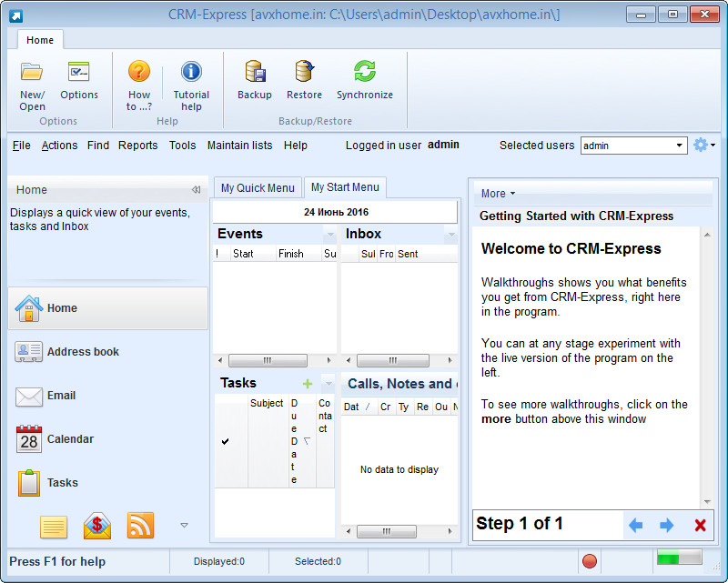Start a Backup from the ribbon
This screenshot has height=583, width=728.
[x=255, y=72]
